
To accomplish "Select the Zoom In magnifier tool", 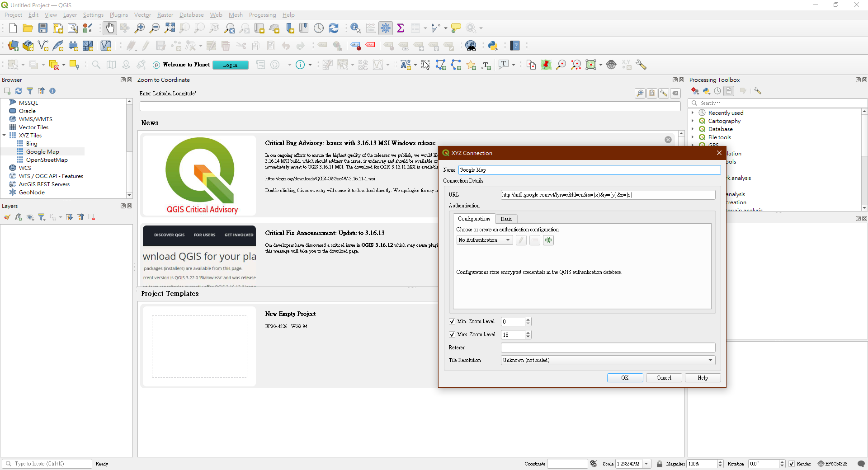I will pos(140,28).
